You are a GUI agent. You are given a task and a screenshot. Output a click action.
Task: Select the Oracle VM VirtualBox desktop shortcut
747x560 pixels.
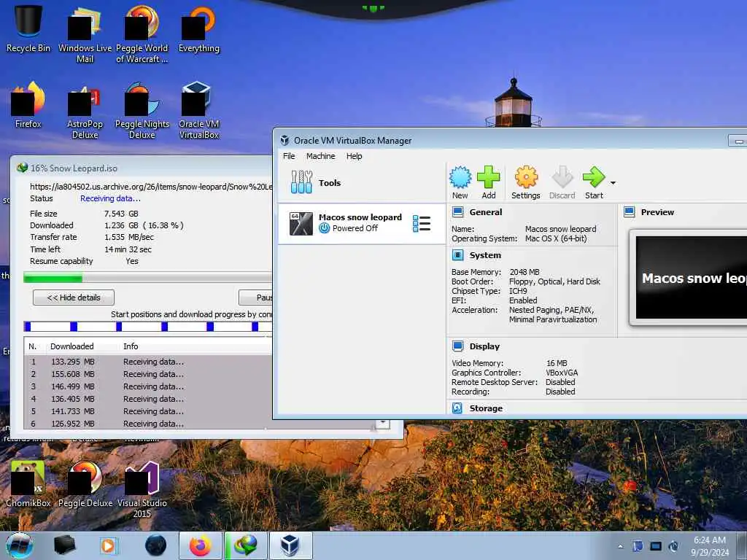(198, 111)
